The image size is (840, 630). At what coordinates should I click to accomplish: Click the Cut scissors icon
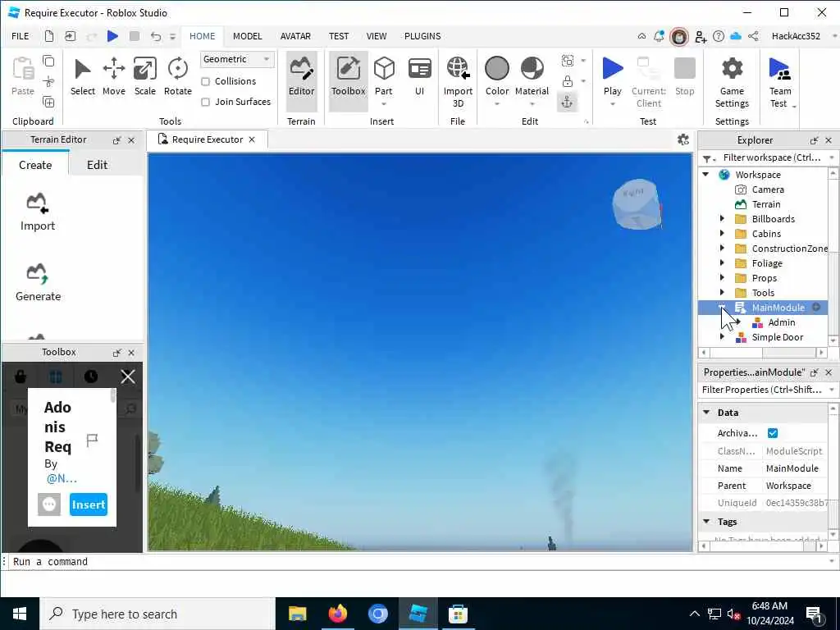[48, 81]
